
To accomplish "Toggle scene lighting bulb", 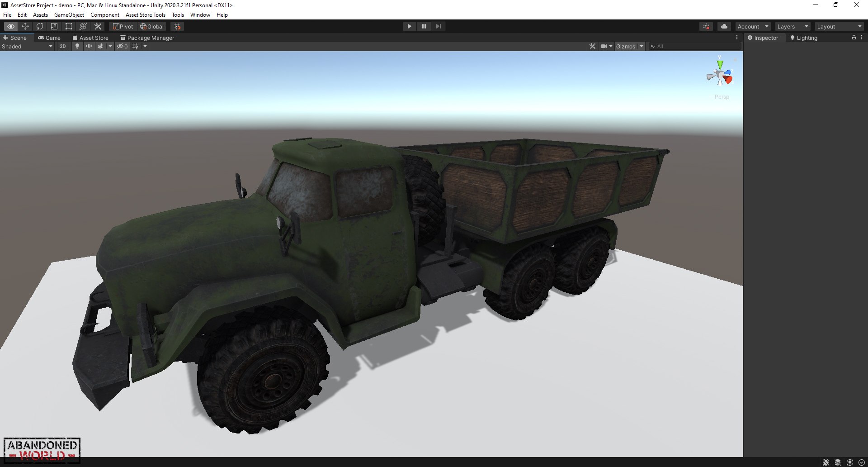I will pos(77,46).
